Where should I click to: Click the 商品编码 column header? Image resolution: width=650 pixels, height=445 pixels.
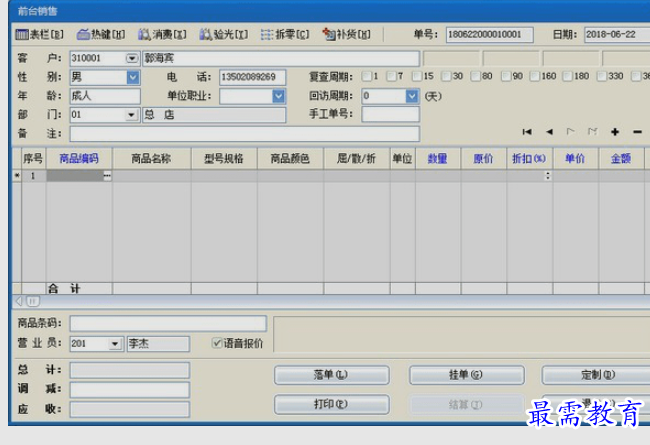click(79, 158)
